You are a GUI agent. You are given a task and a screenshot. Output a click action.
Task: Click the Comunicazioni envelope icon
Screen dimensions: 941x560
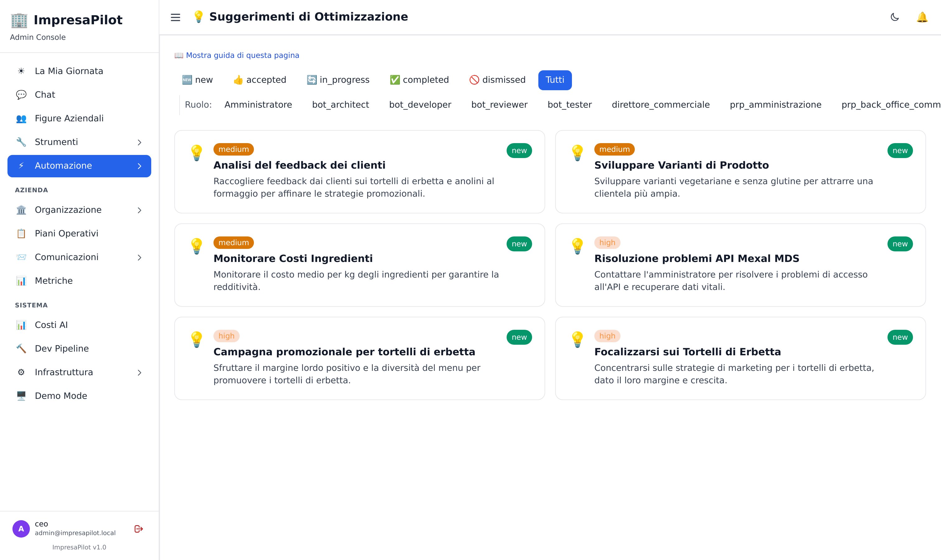tap(21, 257)
